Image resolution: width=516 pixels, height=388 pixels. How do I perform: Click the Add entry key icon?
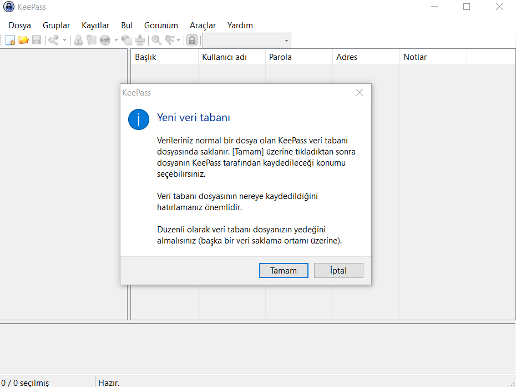(x=53, y=40)
